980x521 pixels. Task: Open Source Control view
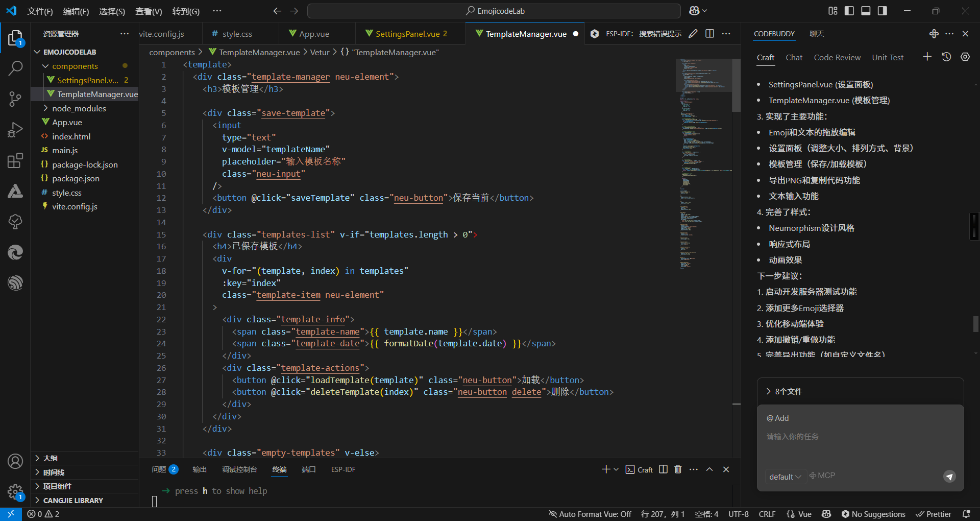click(15, 99)
